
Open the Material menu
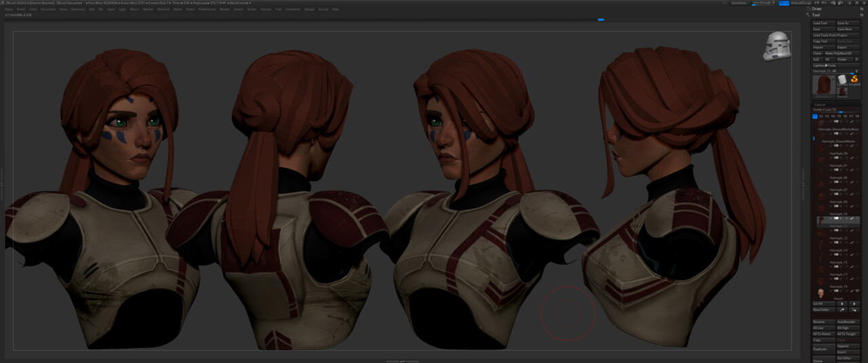point(163,9)
